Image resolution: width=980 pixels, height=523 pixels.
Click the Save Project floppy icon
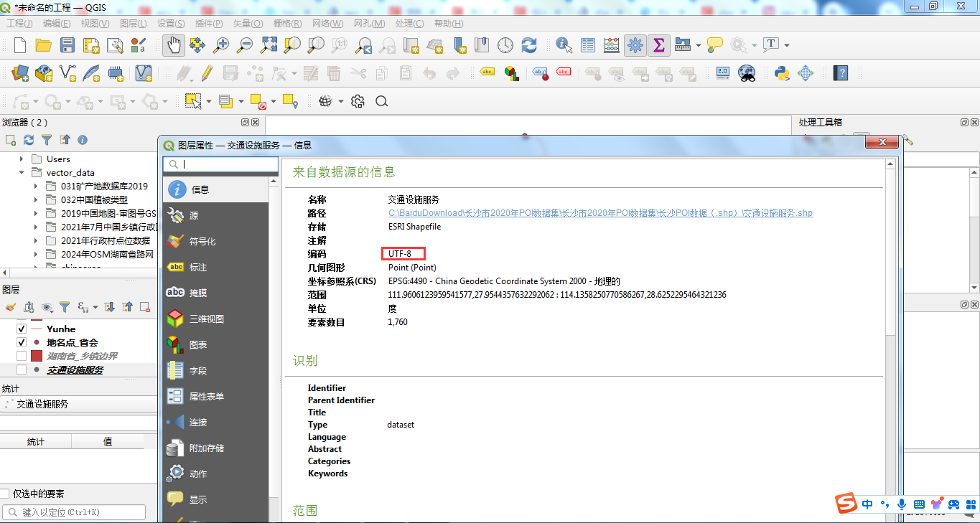click(x=67, y=45)
